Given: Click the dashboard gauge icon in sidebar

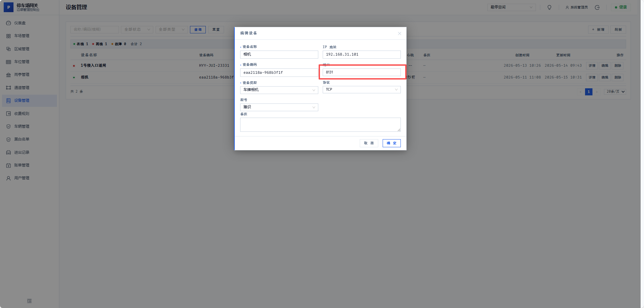Looking at the screenshot, I should (8, 23).
